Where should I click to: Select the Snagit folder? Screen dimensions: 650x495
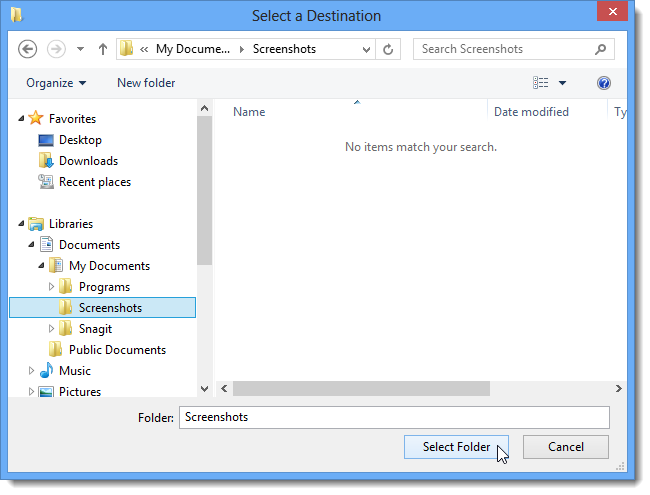coord(95,329)
